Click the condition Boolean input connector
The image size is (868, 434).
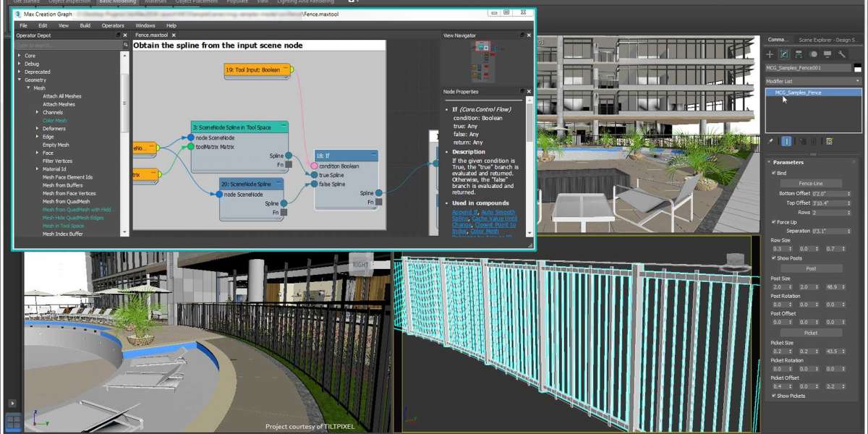point(315,166)
